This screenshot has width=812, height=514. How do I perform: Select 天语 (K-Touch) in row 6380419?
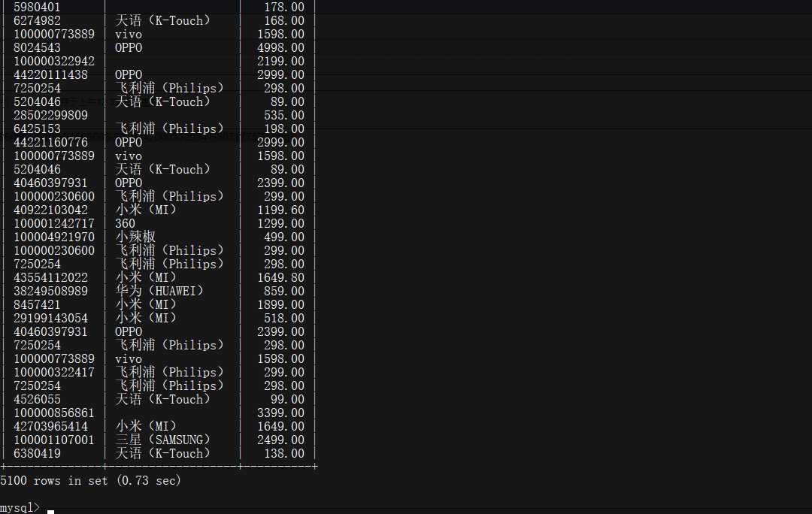point(162,454)
